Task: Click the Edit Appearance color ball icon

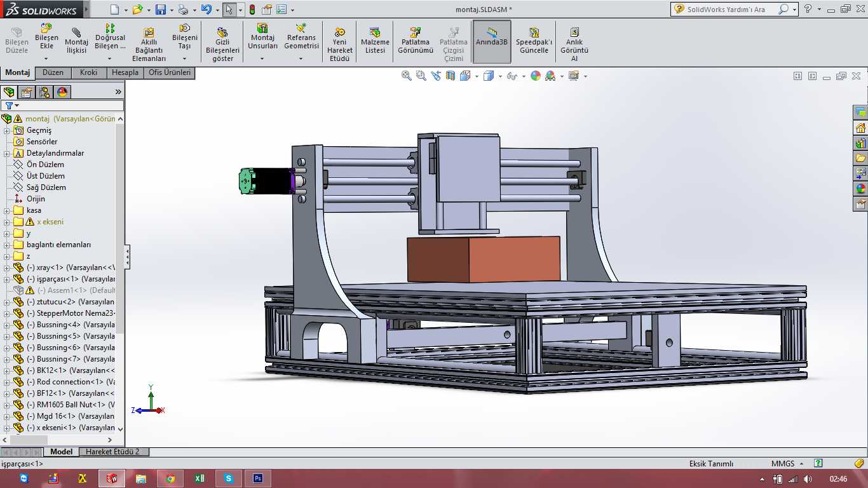Action: (536, 76)
